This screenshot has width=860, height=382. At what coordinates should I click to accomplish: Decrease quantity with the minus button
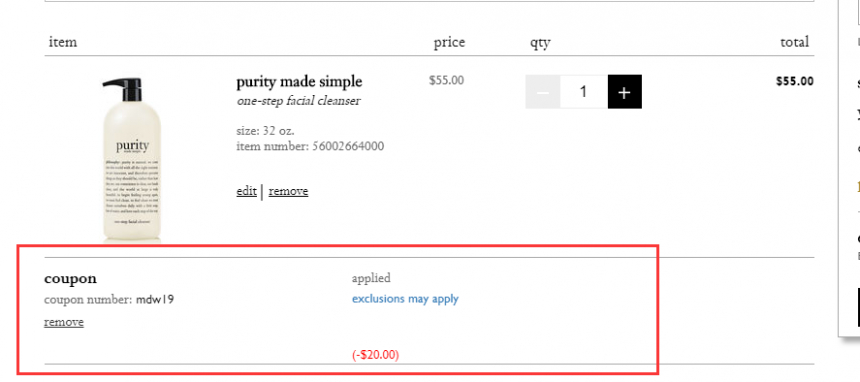click(x=542, y=92)
